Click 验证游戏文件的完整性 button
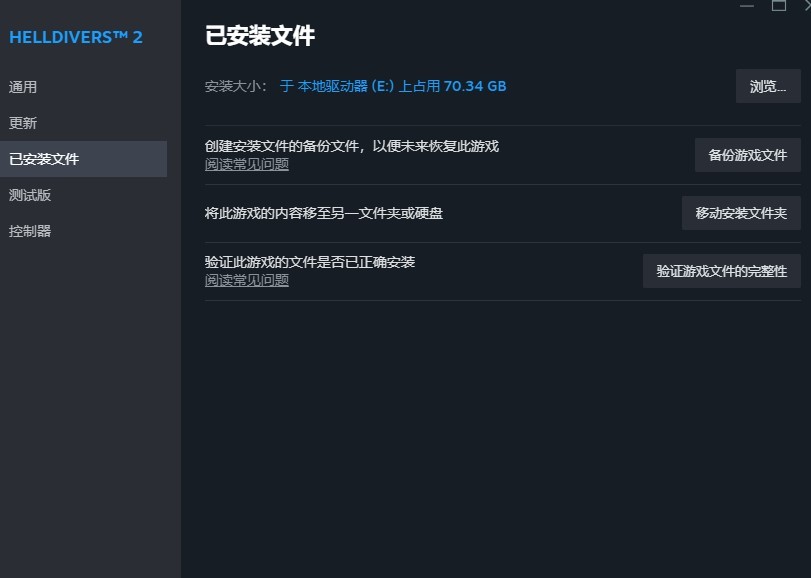 (721, 271)
